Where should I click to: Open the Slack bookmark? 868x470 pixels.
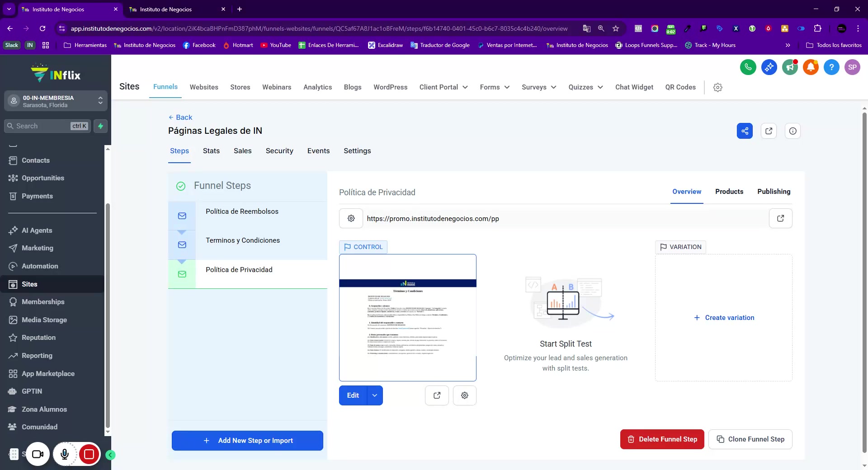coord(12,45)
